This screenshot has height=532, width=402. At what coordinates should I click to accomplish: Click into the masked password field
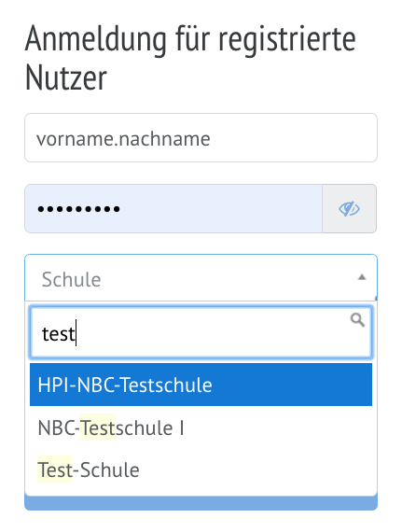(x=173, y=209)
